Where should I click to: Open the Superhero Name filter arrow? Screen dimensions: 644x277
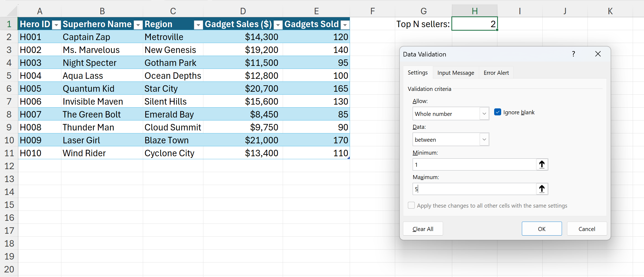pyautogui.click(x=138, y=25)
